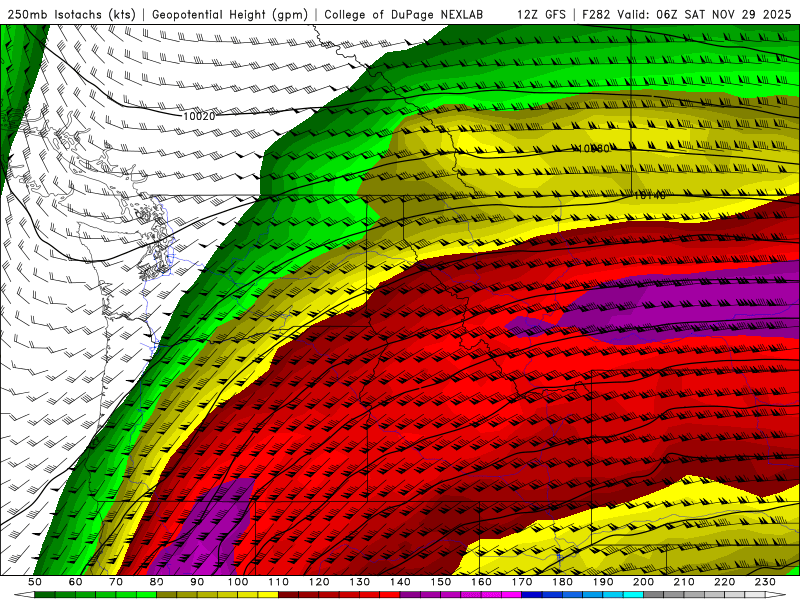Click the 150 value on the color scale
This screenshot has width=800, height=600.
click(x=441, y=582)
